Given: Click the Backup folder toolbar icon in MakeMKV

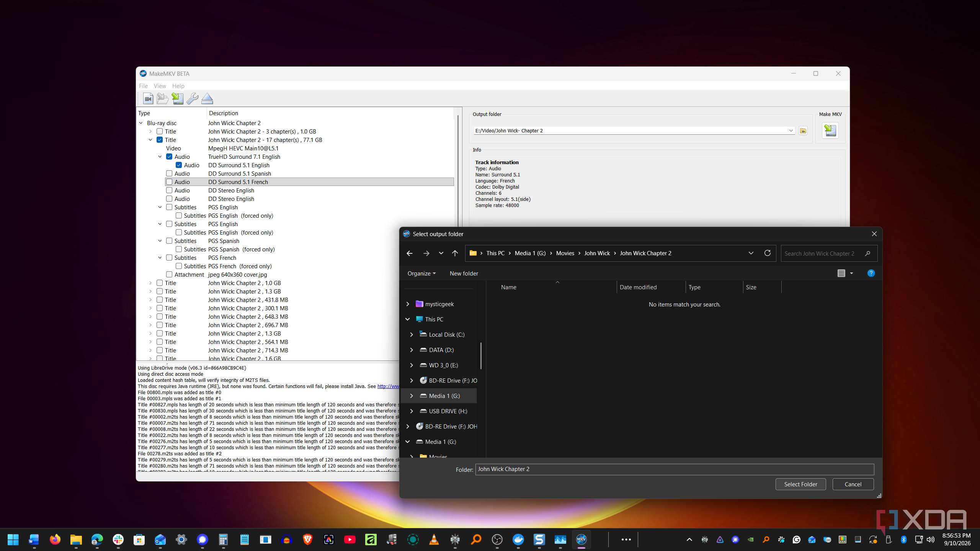Looking at the screenshot, I should click(x=162, y=99).
